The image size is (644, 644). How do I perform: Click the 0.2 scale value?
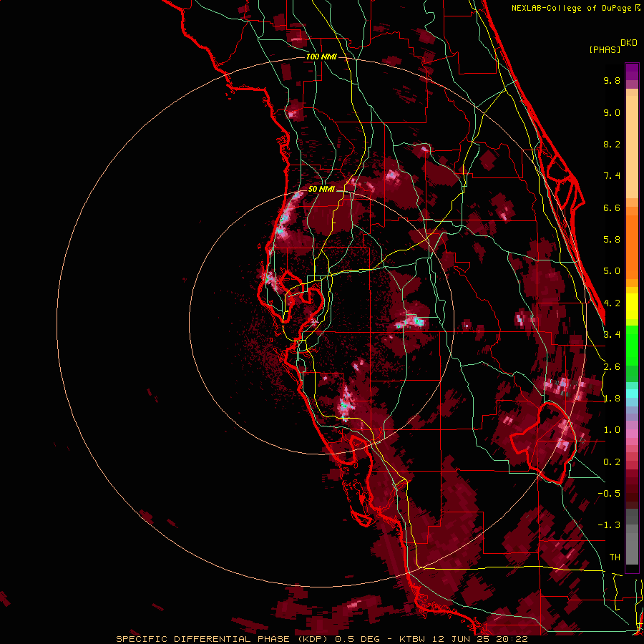tap(612, 462)
